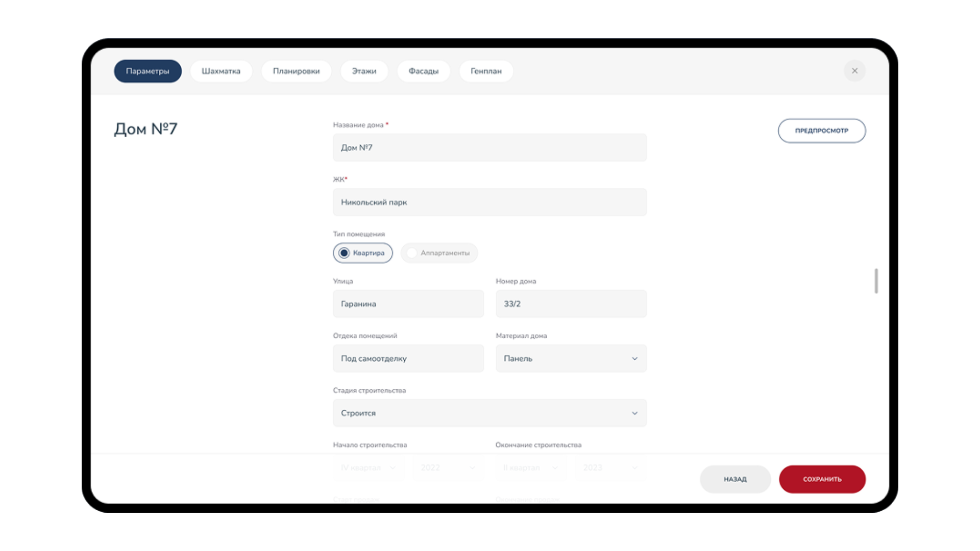Open the II квартал end quarter dropdown
The width and height of the screenshot is (980, 551).
[x=530, y=468]
